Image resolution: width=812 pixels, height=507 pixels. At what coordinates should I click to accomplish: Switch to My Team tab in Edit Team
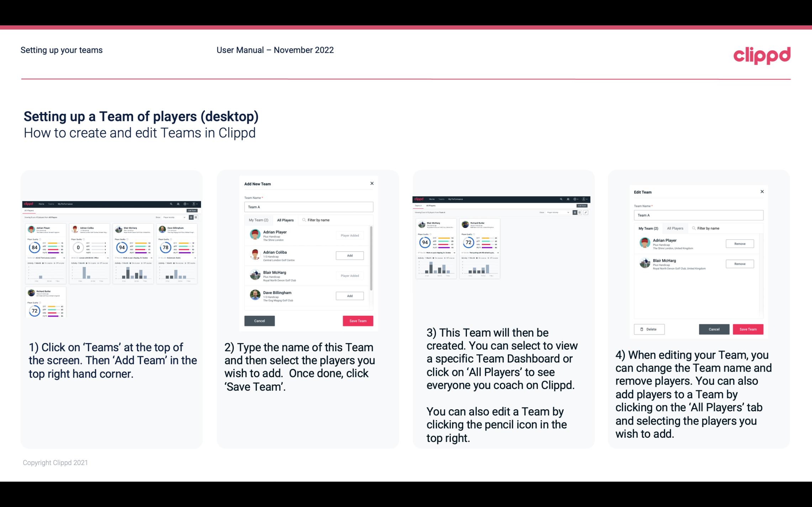(x=648, y=228)
